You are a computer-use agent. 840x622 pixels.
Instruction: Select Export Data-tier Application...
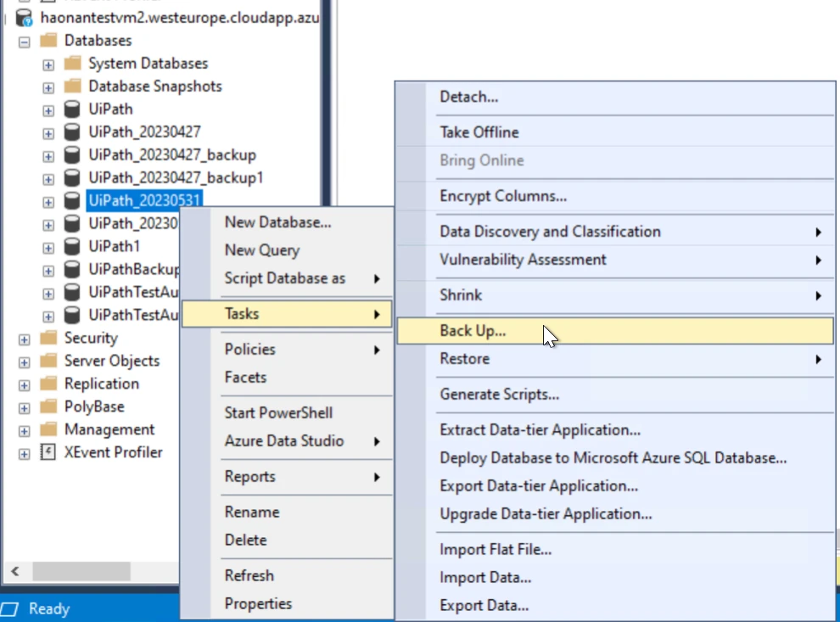click(615, 486)
